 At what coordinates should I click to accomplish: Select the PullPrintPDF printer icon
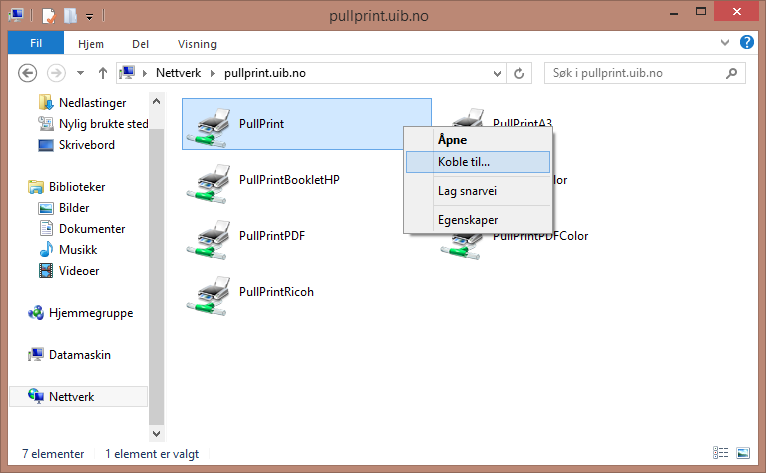point(208,237)
